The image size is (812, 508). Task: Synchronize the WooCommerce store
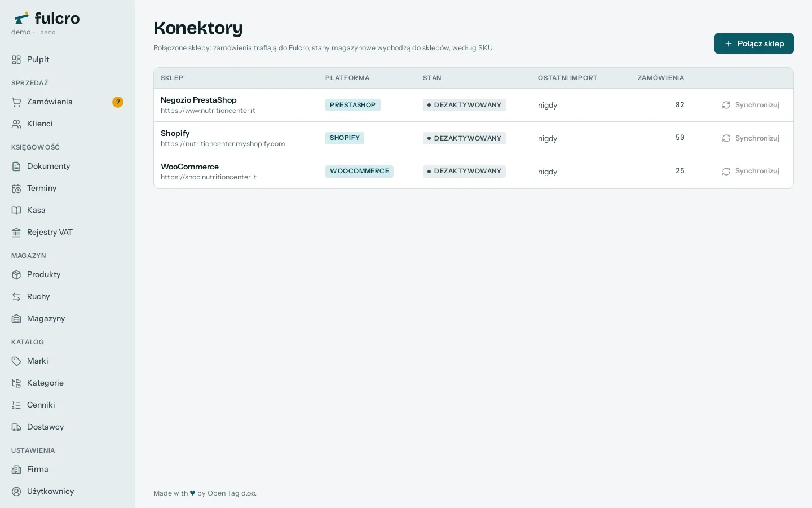point(751,172)
